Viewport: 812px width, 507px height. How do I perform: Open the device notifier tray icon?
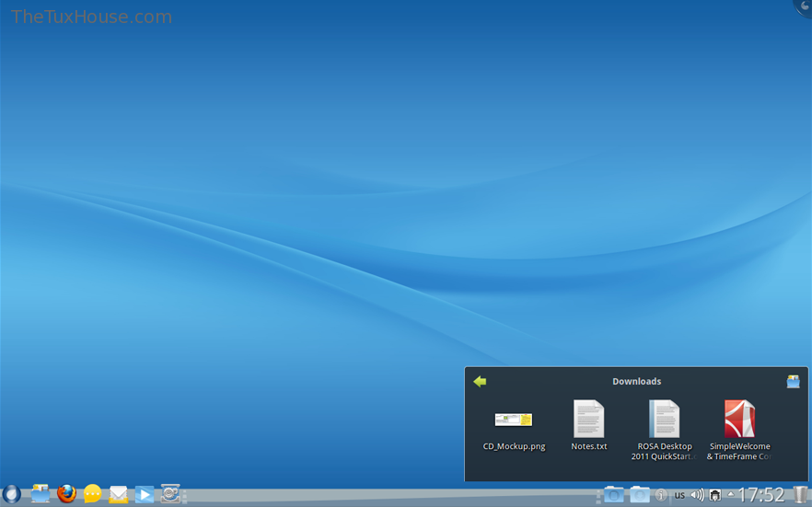point(714,495)
